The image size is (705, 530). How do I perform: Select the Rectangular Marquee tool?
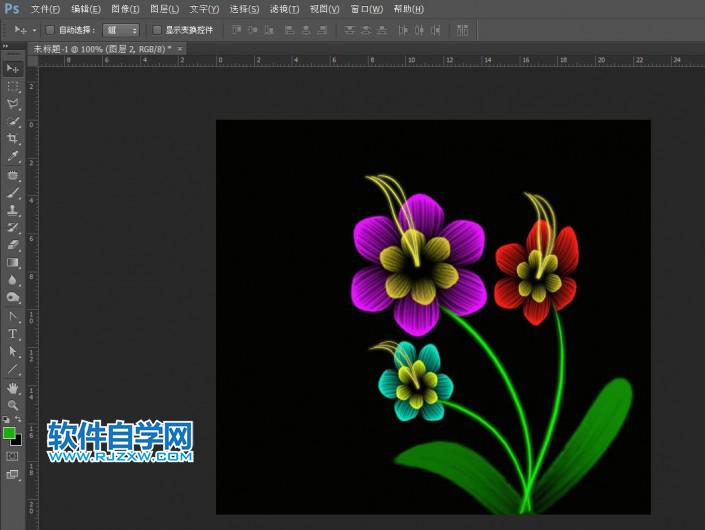[13, 86]
